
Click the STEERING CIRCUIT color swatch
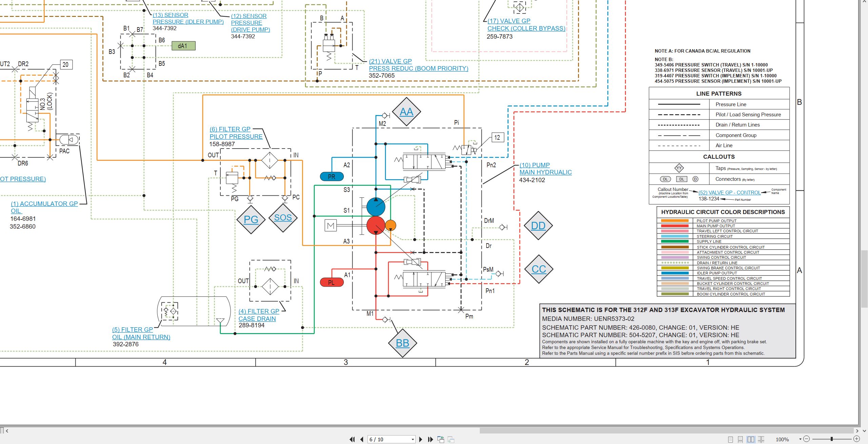[675, 236]
